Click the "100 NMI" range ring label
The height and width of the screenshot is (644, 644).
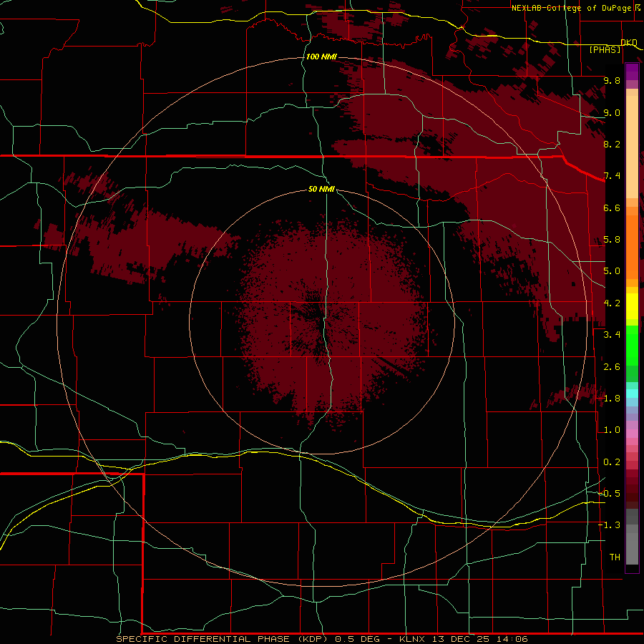[x=321, y=57]
